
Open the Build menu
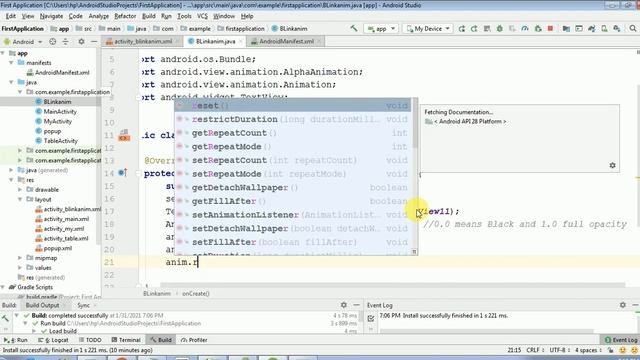[149, 16]
